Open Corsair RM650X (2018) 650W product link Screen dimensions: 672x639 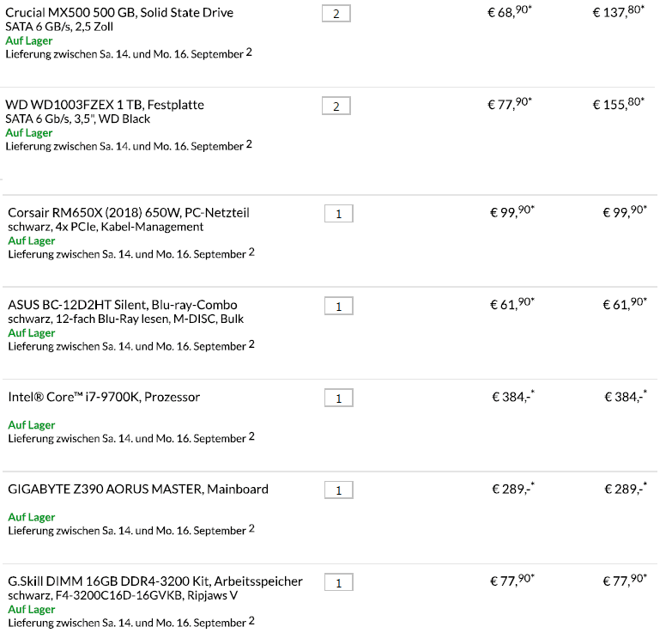129,213
